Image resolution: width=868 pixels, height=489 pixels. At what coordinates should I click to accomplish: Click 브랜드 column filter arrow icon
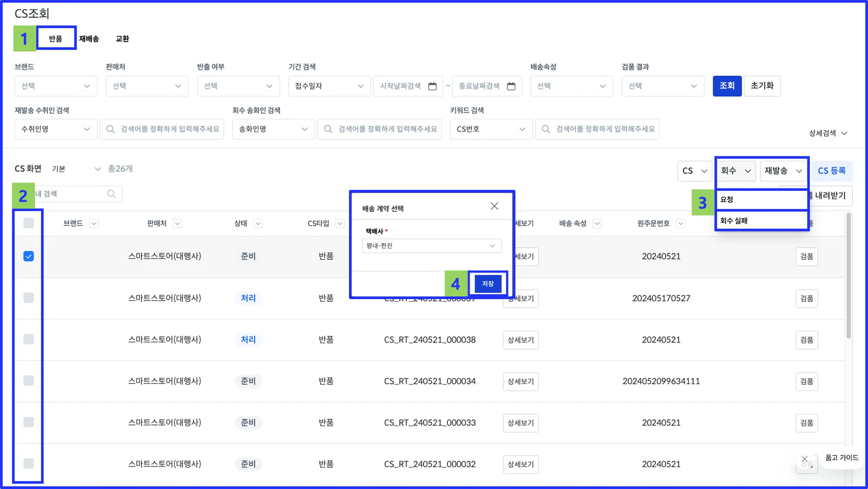pyautogui.click(x=94, y=223)
